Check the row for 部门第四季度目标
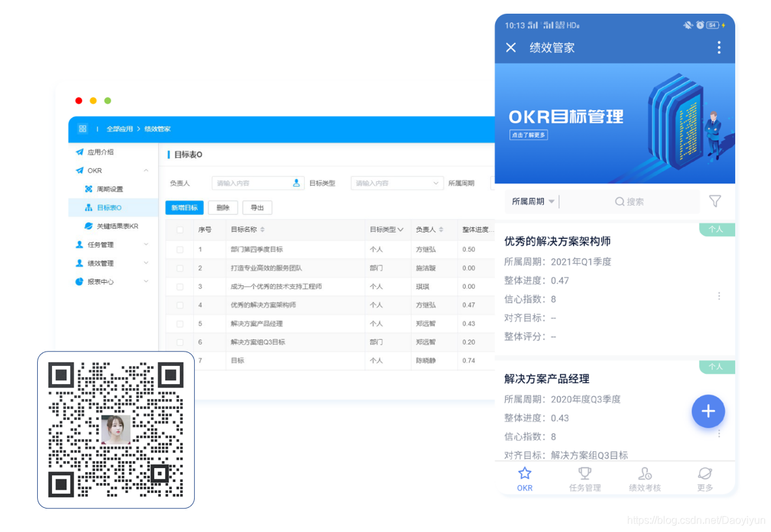This screenshot has width=771, height=532. 180,250
